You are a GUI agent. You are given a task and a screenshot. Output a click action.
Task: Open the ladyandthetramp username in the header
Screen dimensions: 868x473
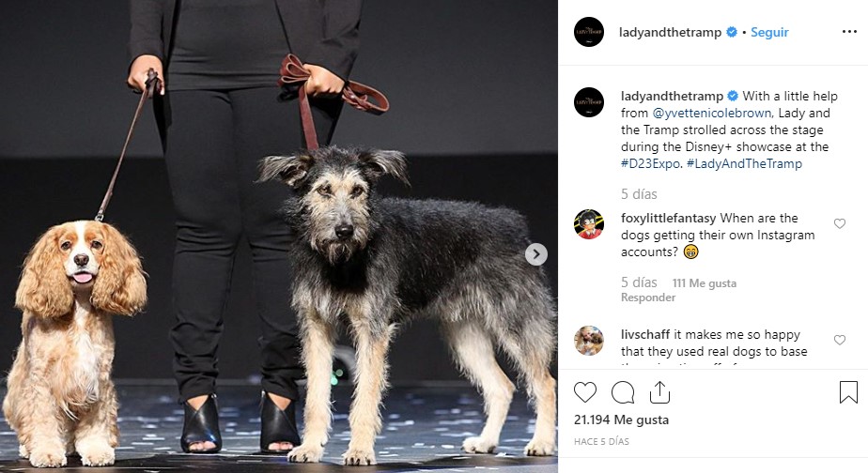[670, 32]
